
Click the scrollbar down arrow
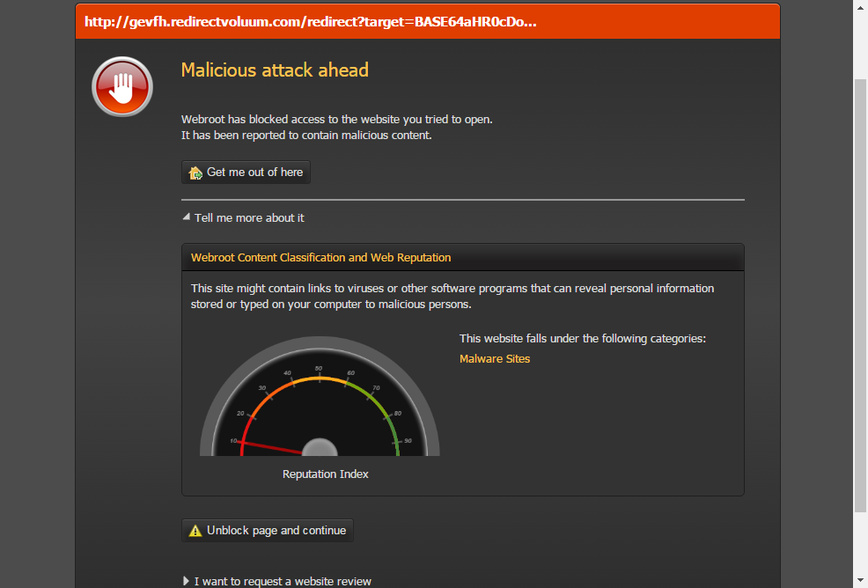[x=860, y=581]
